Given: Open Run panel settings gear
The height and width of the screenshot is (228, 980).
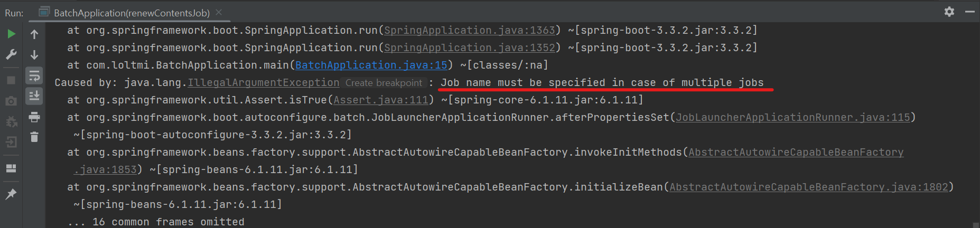Looking at the screenshot, I should (x=949, y=12).
